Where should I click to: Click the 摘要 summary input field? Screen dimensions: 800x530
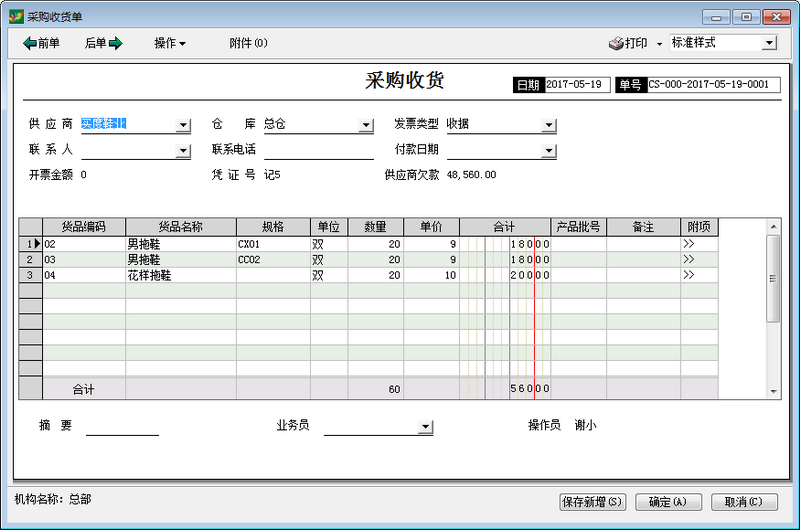(122, 426)
